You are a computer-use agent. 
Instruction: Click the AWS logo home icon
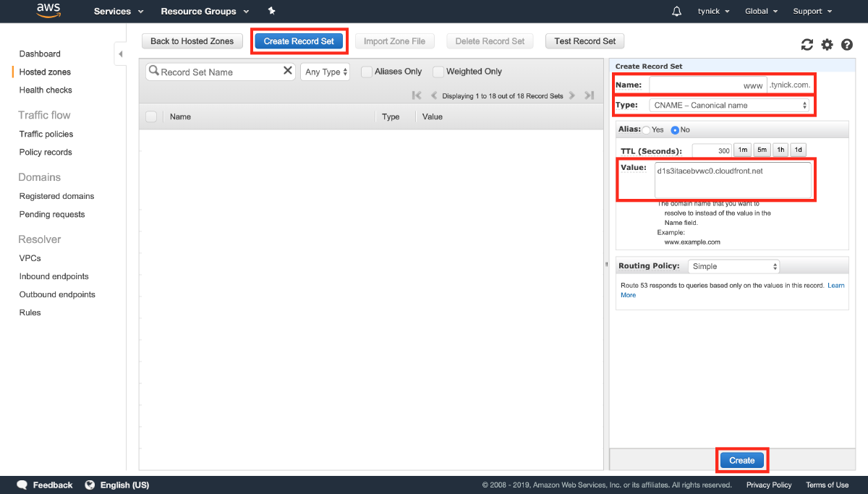click(48, 11)
